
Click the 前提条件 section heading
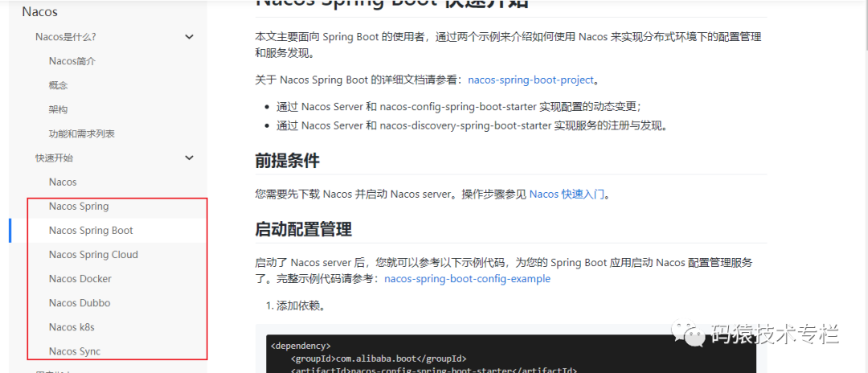(x=287, y=161)
